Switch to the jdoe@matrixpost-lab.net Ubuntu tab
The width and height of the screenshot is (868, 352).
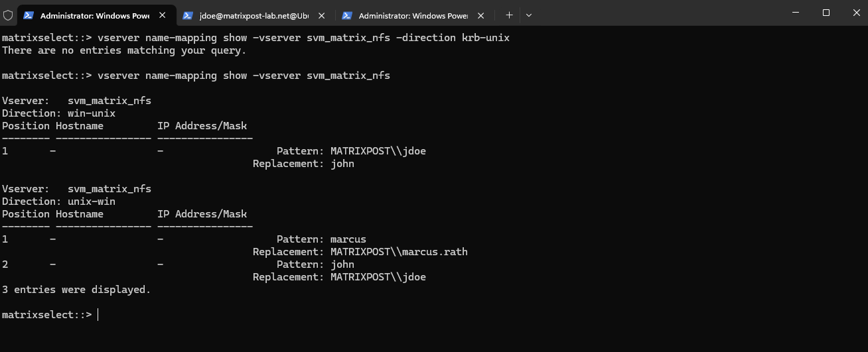pos(256,15)
